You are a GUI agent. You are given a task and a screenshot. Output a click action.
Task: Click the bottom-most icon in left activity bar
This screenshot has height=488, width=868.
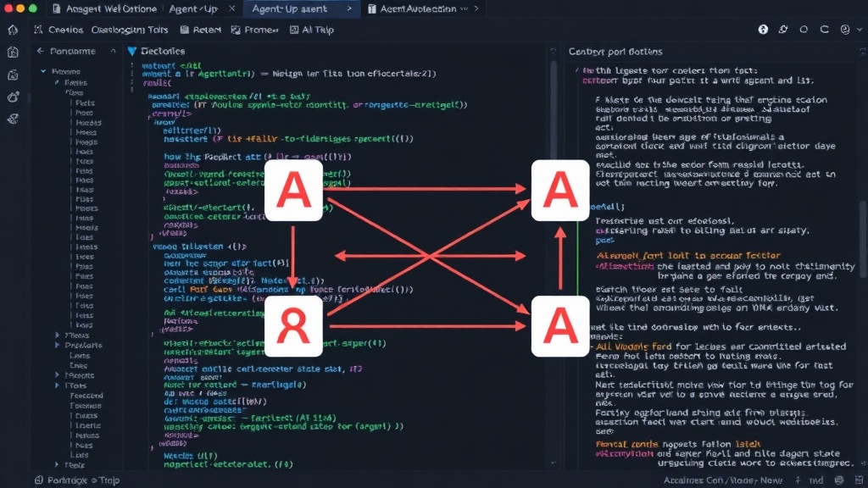coord(13,119)
